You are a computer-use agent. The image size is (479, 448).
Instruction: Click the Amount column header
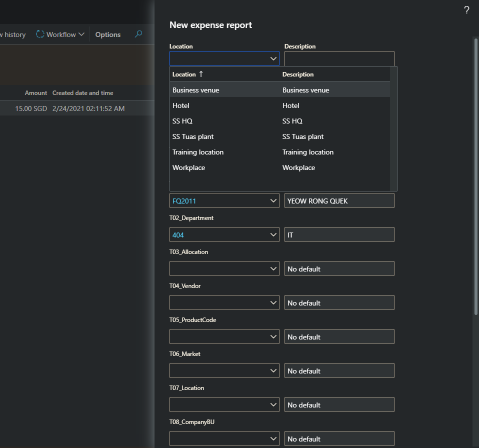(36, 93)
